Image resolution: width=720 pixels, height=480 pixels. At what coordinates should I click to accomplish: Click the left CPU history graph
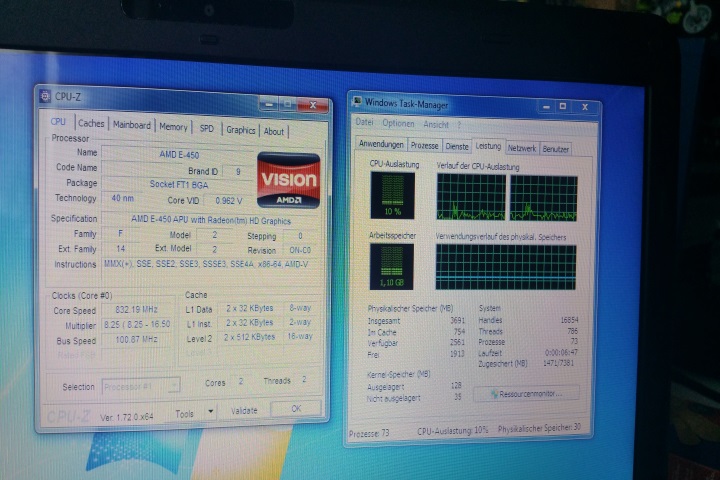point(471,197)
